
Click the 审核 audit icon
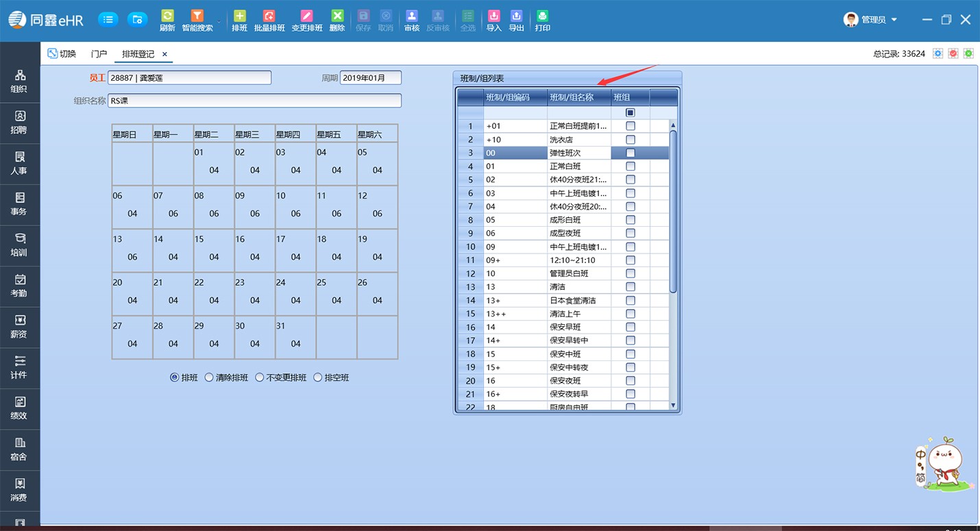pos(411,20)
